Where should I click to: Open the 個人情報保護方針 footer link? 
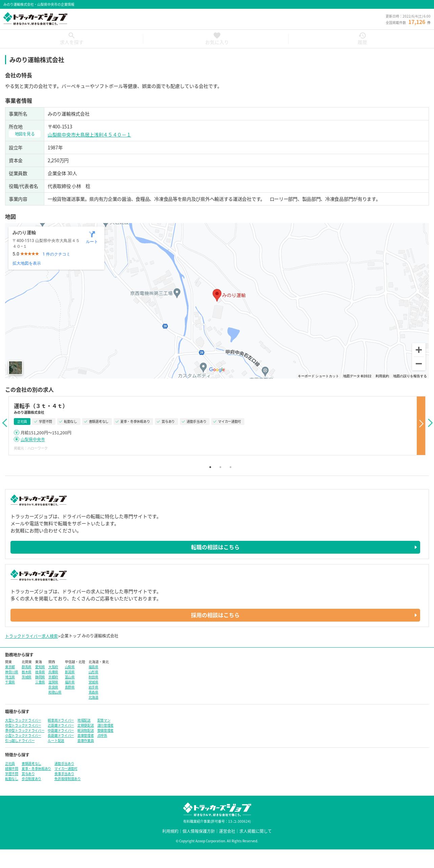(x=199, y=831)
